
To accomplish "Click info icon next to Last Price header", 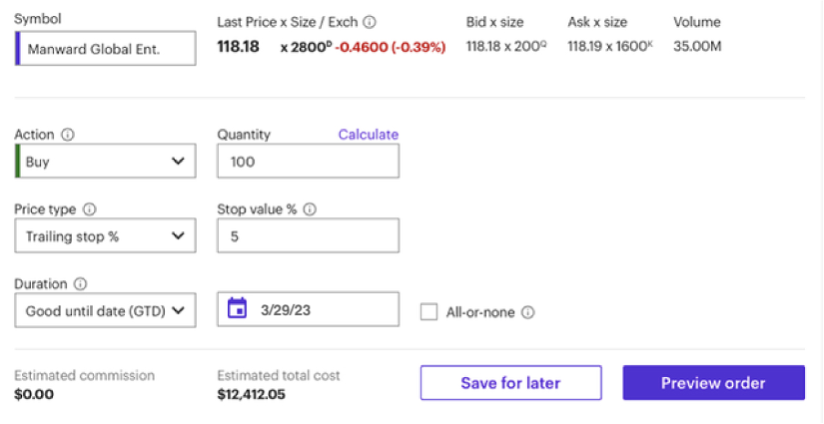I will point(370,21).
